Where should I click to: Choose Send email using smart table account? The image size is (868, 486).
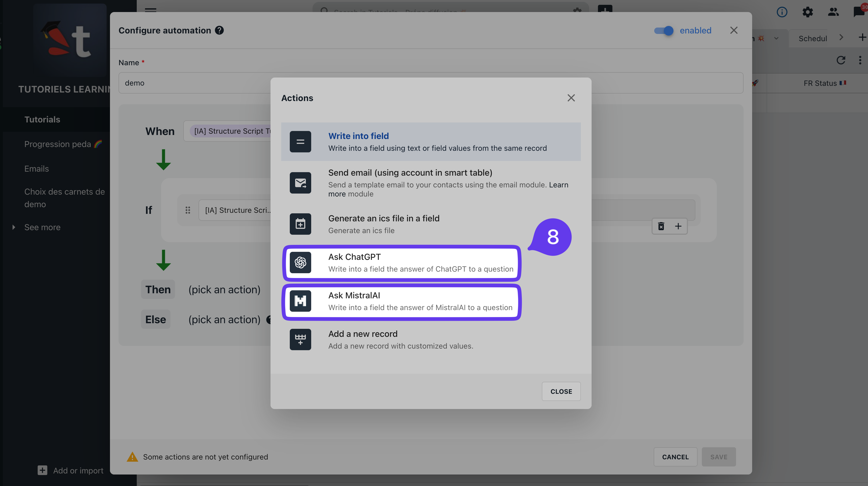click(x=431, y=183)
